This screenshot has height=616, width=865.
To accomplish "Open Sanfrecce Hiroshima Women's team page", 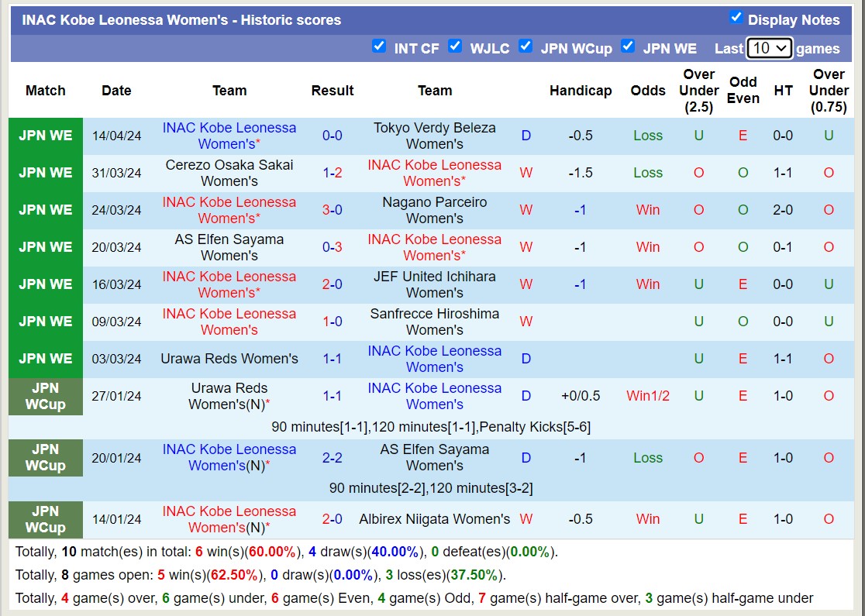I will 434,322.
